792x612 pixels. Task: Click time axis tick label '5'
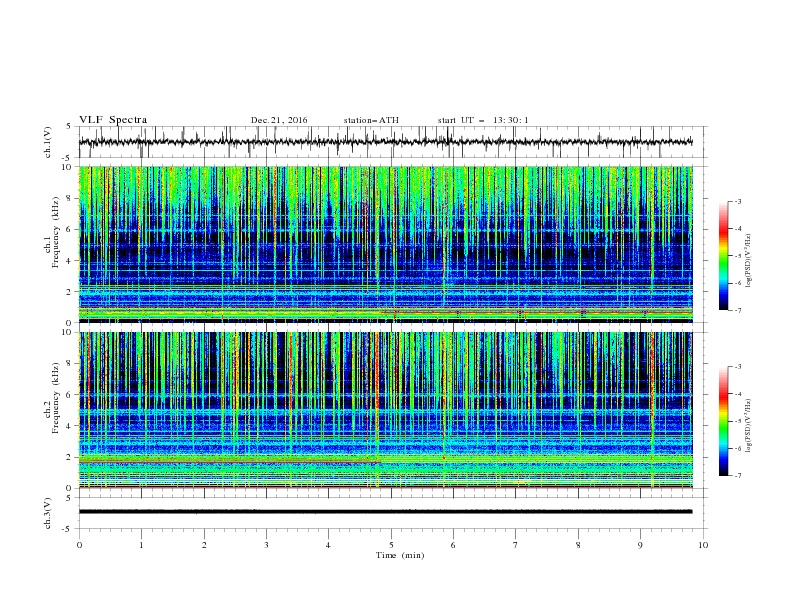[x=391, y=545]
